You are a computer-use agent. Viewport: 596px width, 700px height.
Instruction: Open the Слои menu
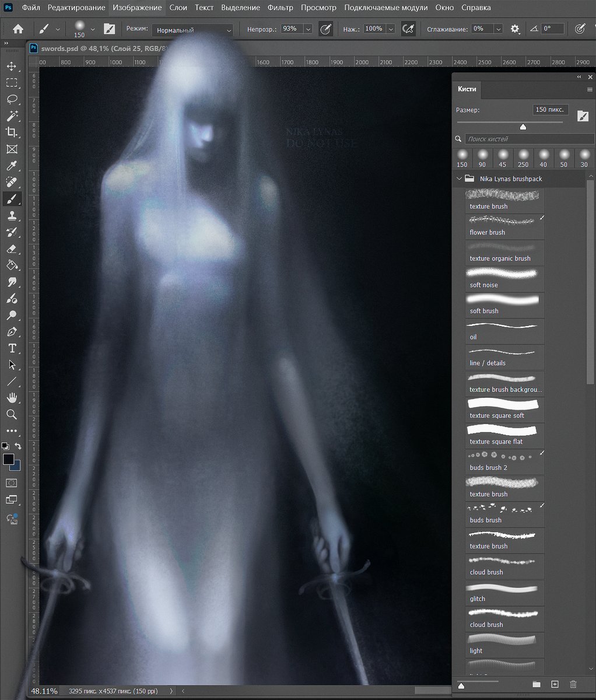click(x=178, y=8)
